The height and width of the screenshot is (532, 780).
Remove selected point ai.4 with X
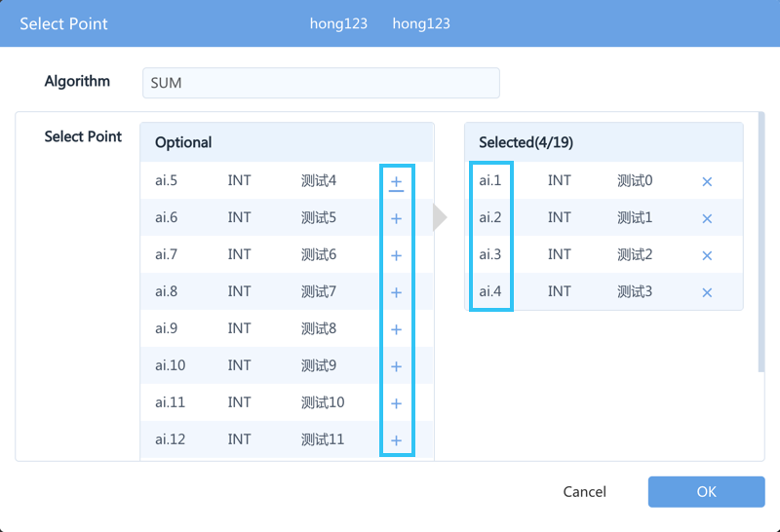click(707, 292)
